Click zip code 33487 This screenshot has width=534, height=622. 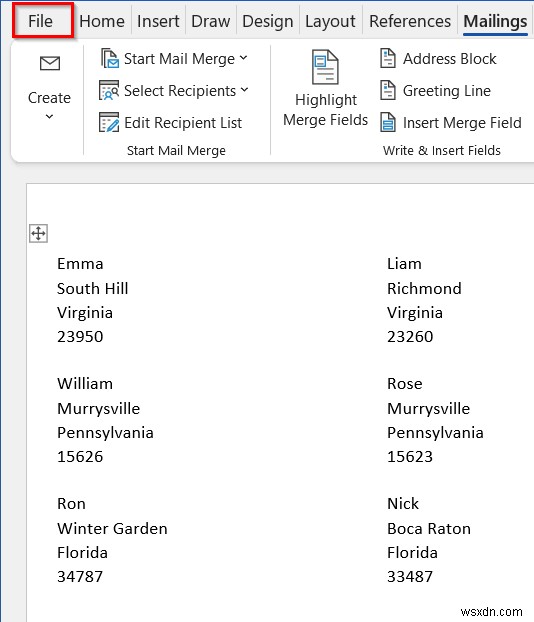pos(410,577)
